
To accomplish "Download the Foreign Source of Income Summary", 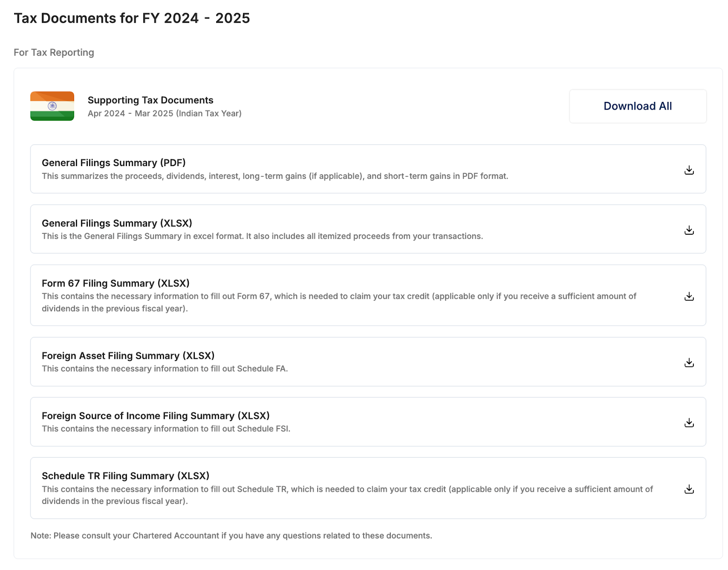I will click(689, 423).
